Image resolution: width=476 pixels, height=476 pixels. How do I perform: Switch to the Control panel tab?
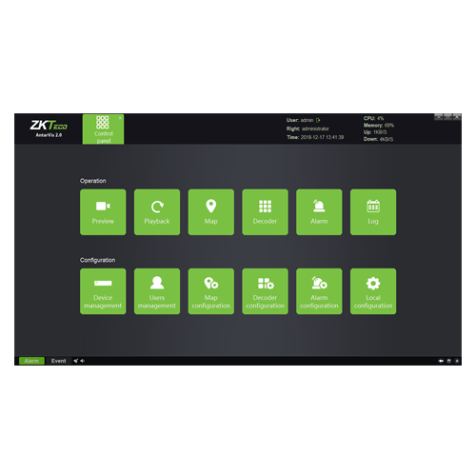coord(103,129)
